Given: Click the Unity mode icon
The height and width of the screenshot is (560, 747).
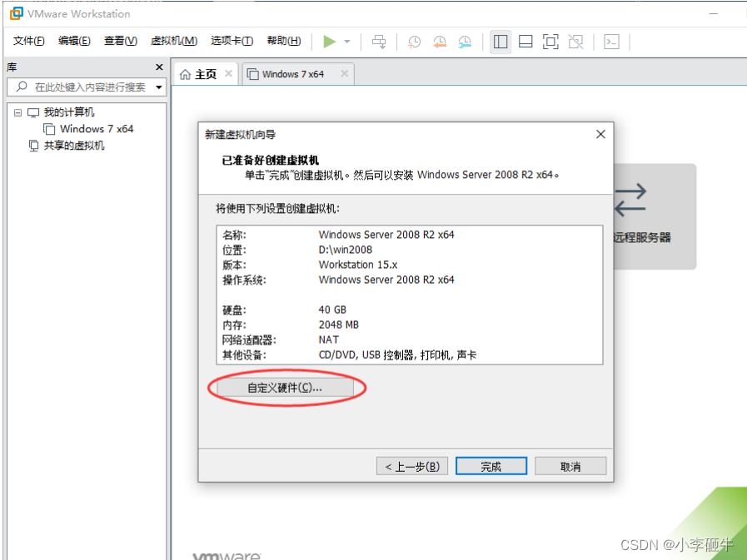Looking at the screenshot, I should tap(576, 42).
